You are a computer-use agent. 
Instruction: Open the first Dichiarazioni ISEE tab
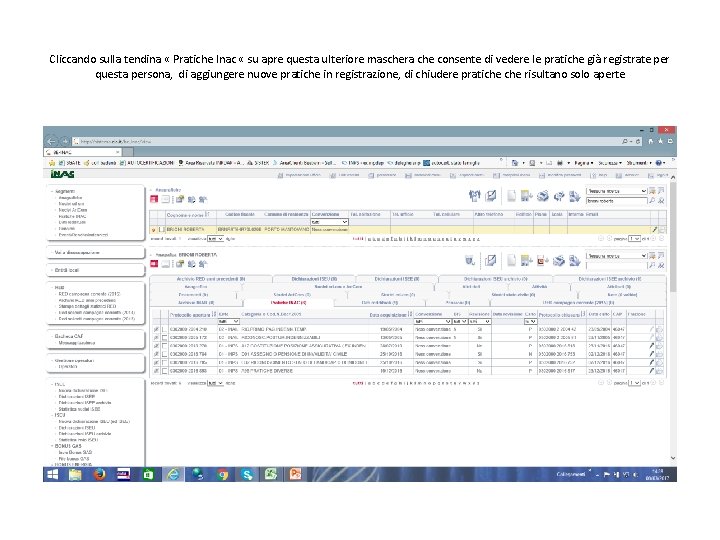point(397,279)
